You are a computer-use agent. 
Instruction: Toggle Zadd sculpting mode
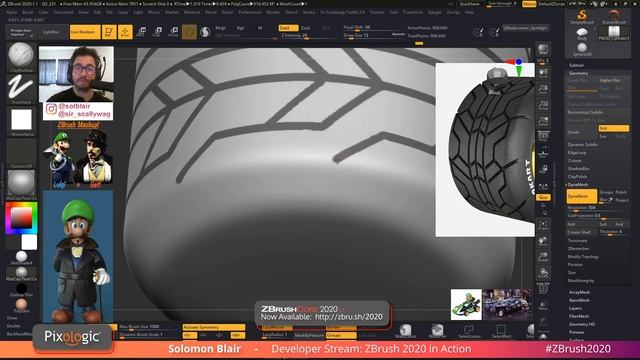click(x=288, y=28)
